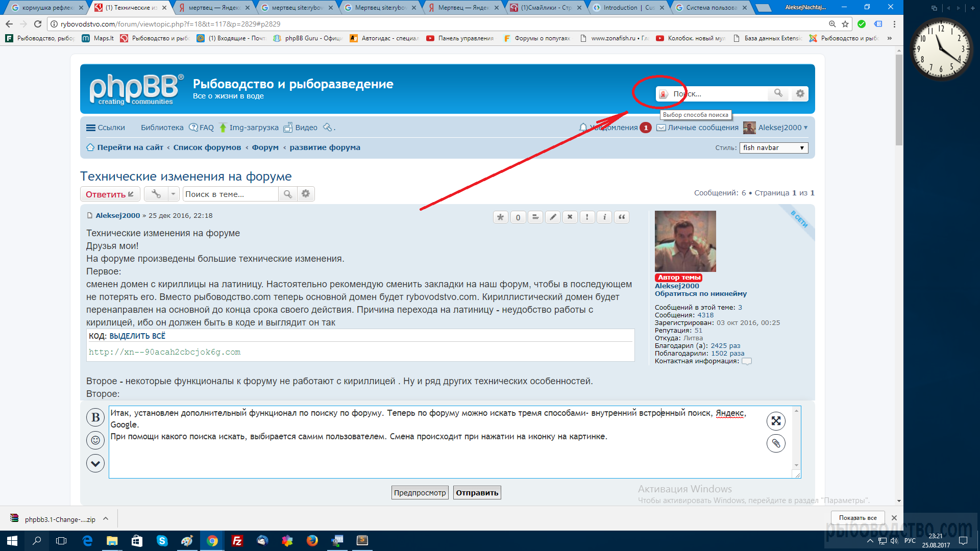This screenshot has height=551, width=980.
Task: Open the fish navbar style dropdown
Action: click(773, 148)
